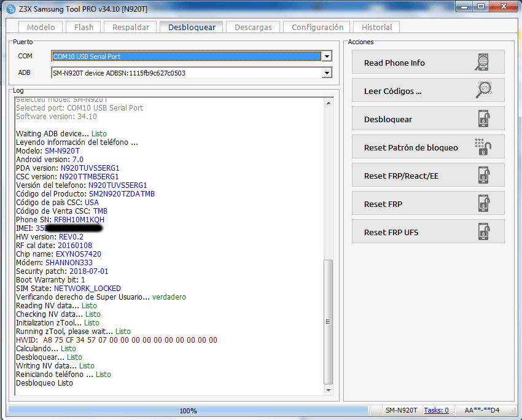Click the AA**-**D4 status bar entry
Screen dimensions: 522x420
[x=481, y=410]
